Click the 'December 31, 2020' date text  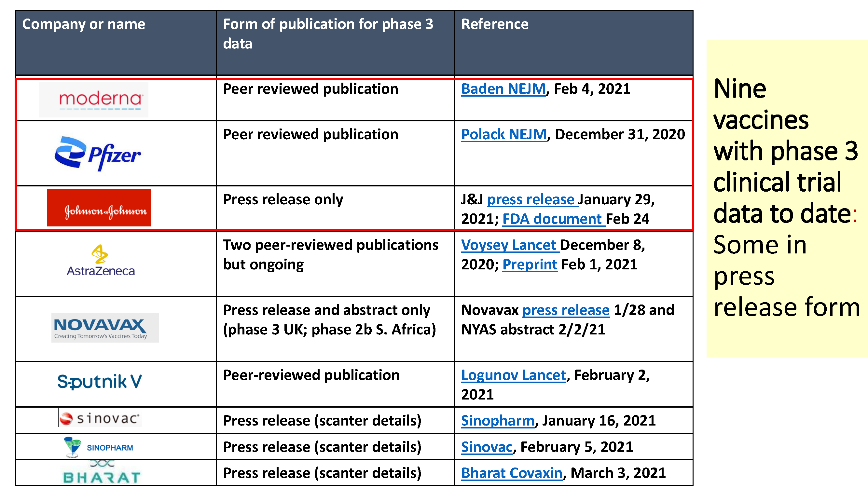click(x=620, y=134)
